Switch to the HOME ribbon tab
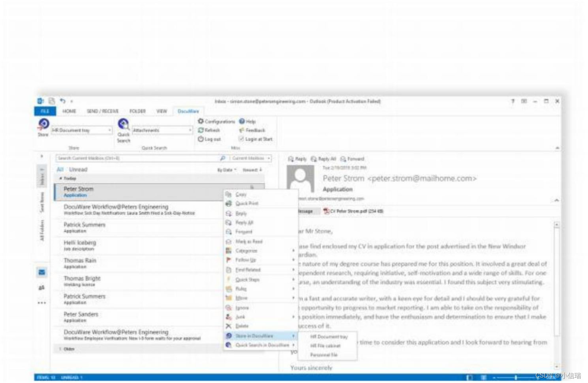Image resolution: width=588 pixels, height=383 pixels. coord(69,111)
